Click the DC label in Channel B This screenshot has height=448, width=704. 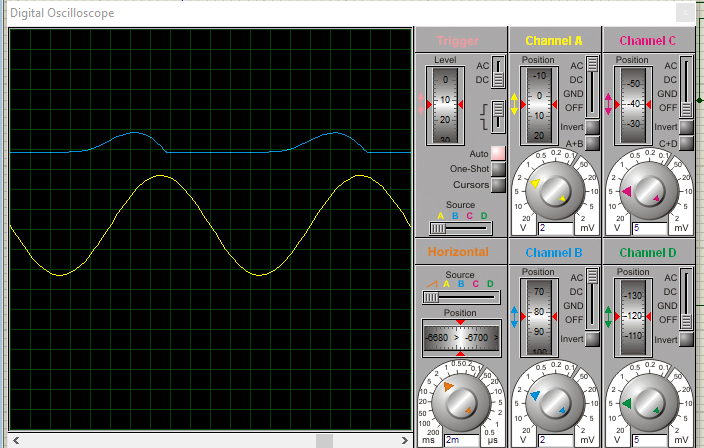click(x=576, y=292)
